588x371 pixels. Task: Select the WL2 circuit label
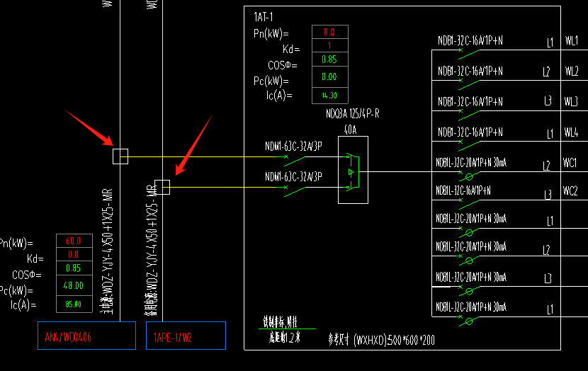click(x=572, y=71)
